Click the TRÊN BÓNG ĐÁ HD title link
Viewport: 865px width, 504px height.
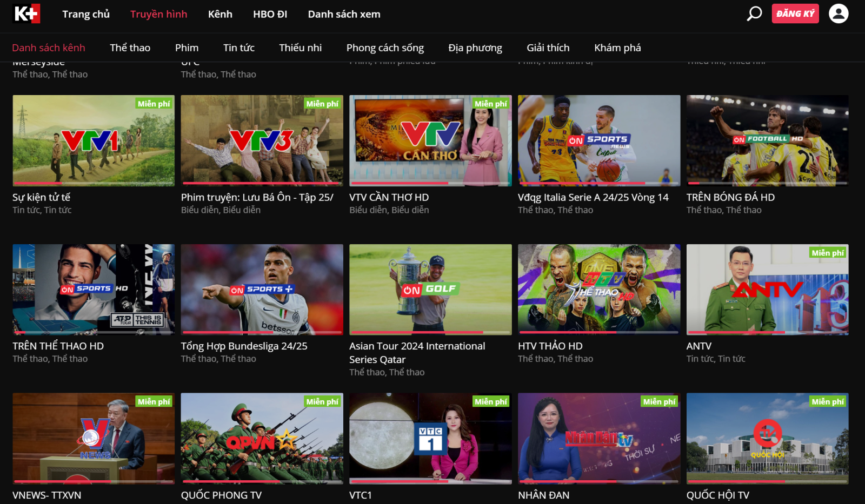coord(730,197)
